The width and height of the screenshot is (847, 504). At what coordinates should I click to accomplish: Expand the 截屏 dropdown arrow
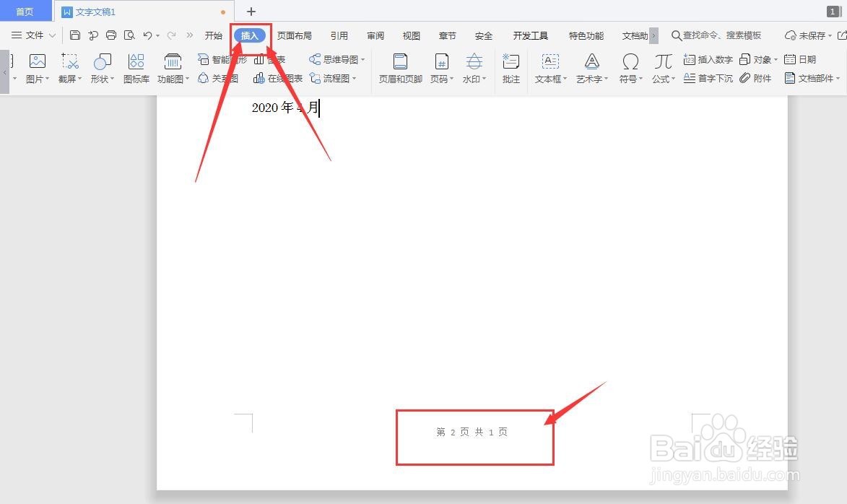(x=80, y=79)
